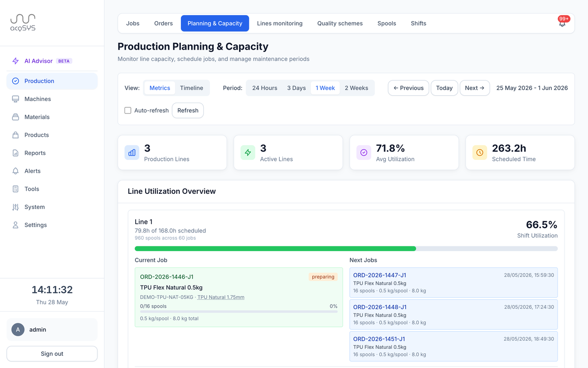
Task: Open the Quality schemes tab
Action: click(340, 23)
